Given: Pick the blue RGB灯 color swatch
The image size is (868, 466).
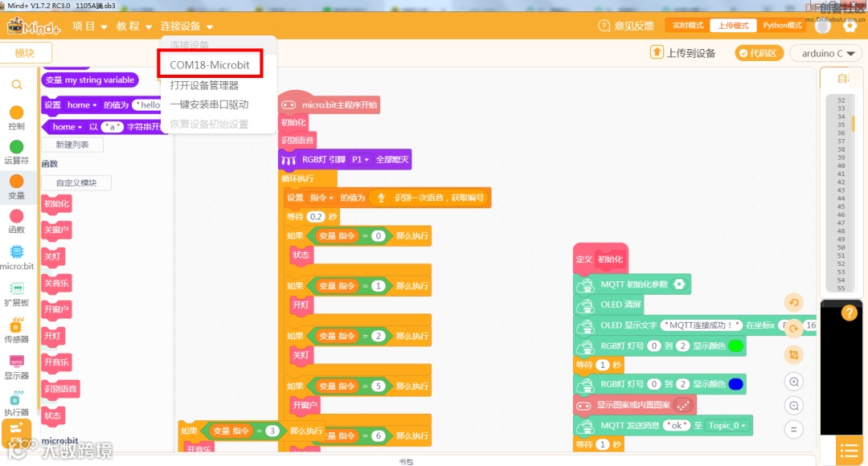Looking at the screenshot, I should (735, 384).
